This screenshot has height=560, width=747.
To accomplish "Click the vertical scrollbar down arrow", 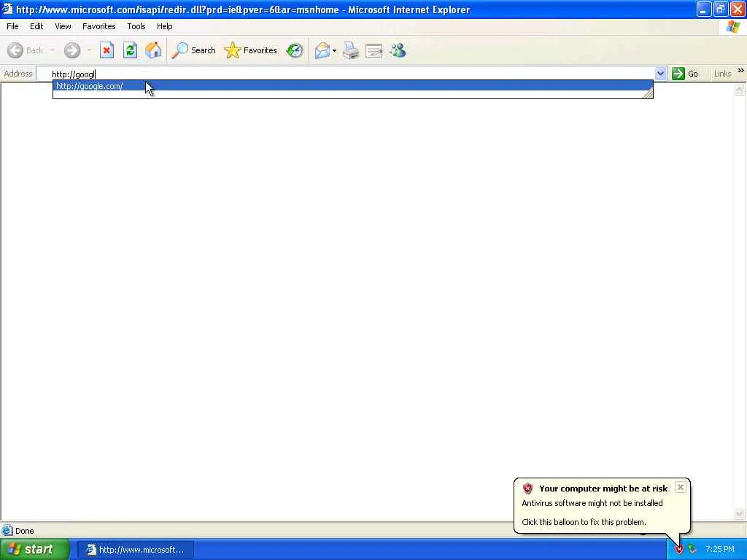I will tap(740, 514).
